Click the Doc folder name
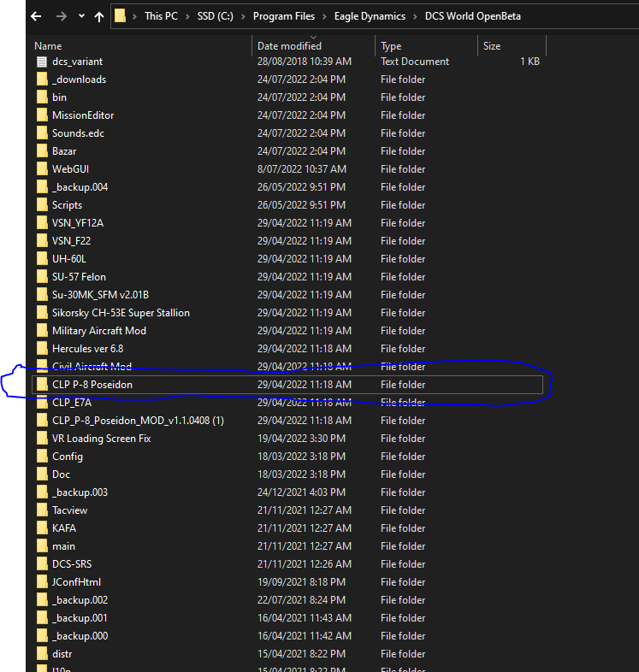 click(x=61, y=475)
